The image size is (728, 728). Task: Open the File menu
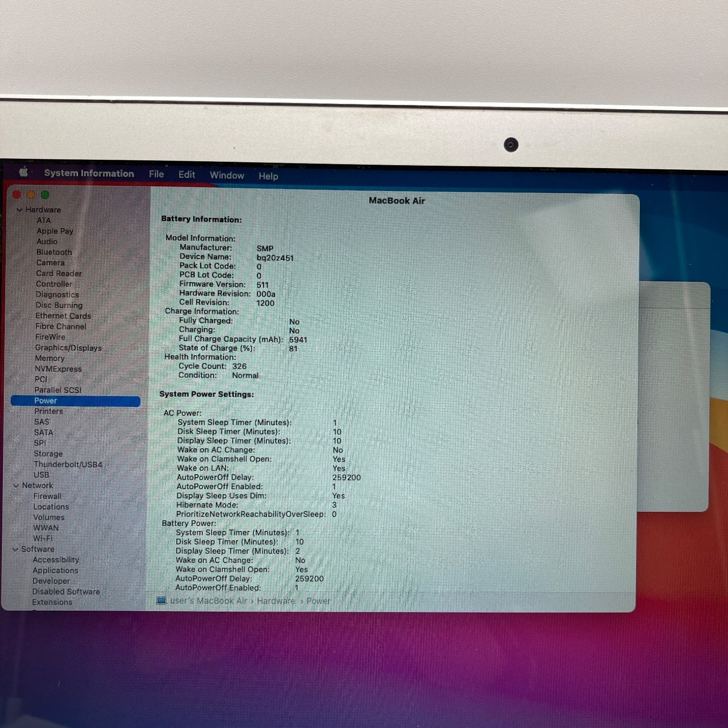[x=156, y=174]
